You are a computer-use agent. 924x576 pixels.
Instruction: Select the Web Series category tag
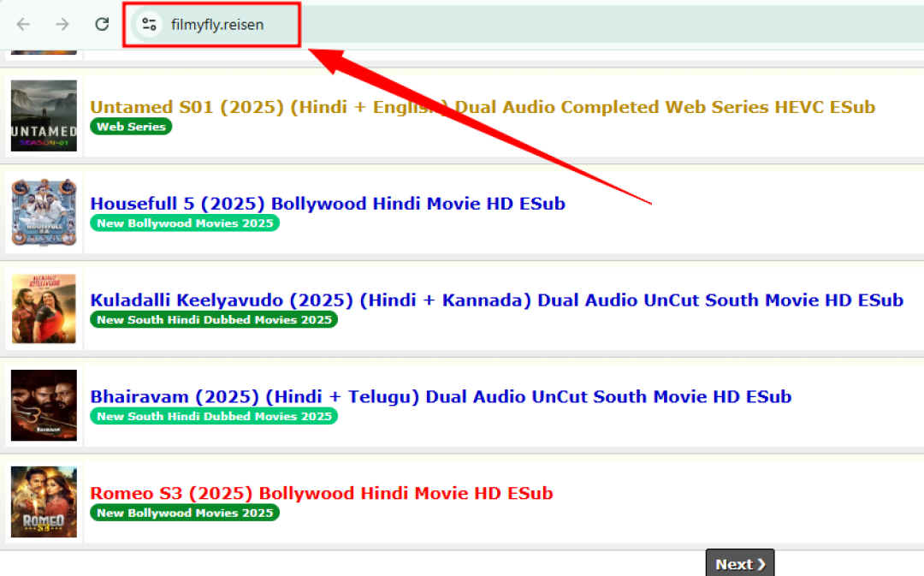[x=131, y=126]
